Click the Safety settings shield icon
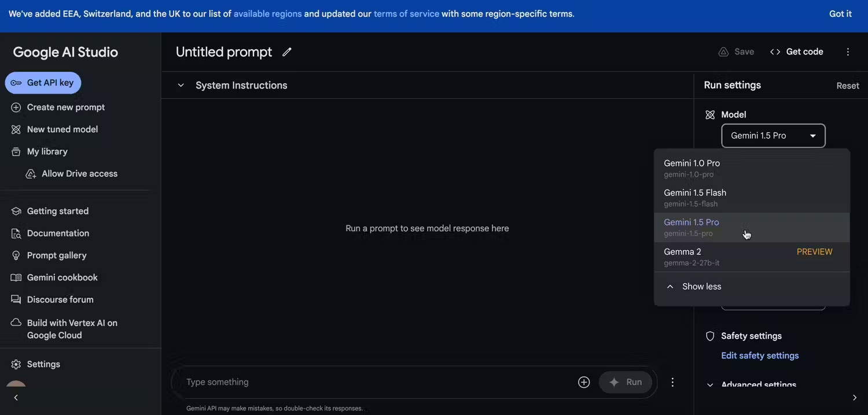This screenshot has width=868, height=415. 710,336
